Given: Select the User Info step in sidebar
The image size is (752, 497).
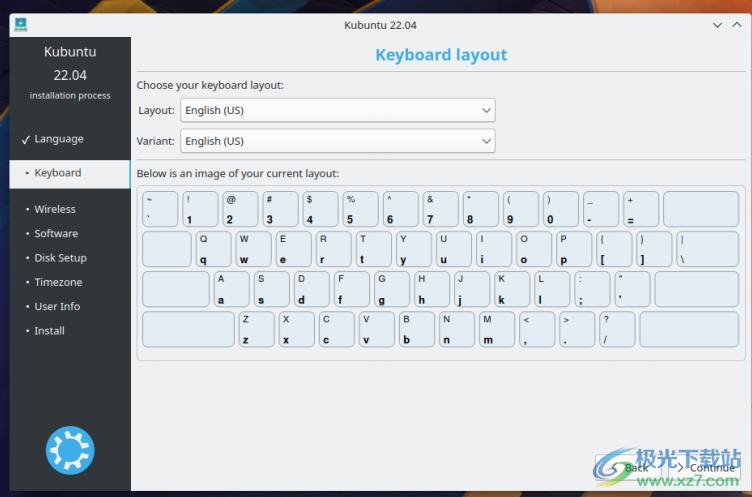Looking at the screenshot, I should tap(57, 307).
